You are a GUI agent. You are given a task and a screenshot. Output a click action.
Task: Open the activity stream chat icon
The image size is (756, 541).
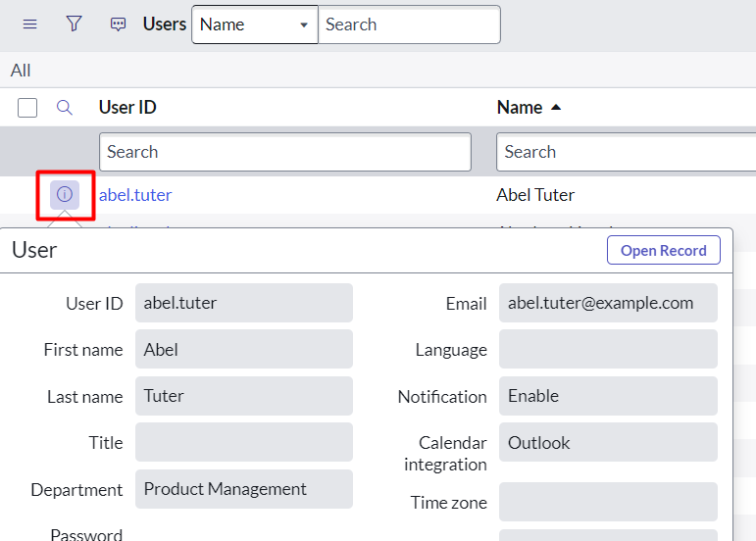tap(118, 25)
